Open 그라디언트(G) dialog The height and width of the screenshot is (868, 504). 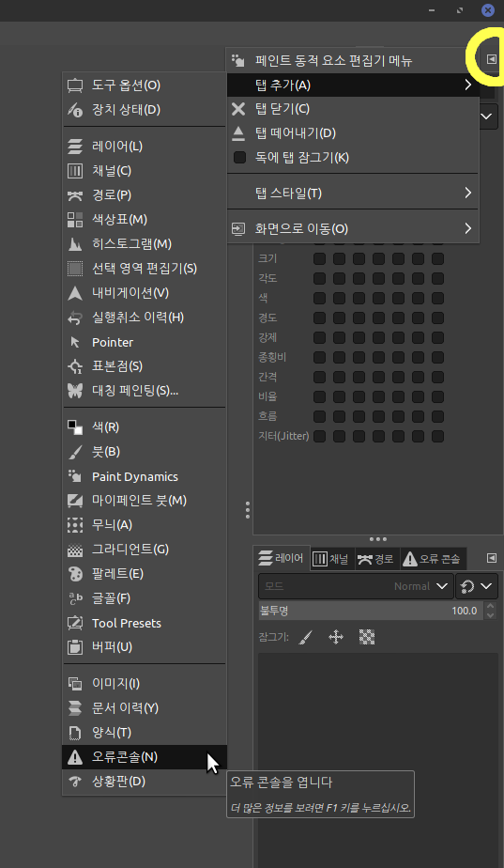[x=144, y=550]
